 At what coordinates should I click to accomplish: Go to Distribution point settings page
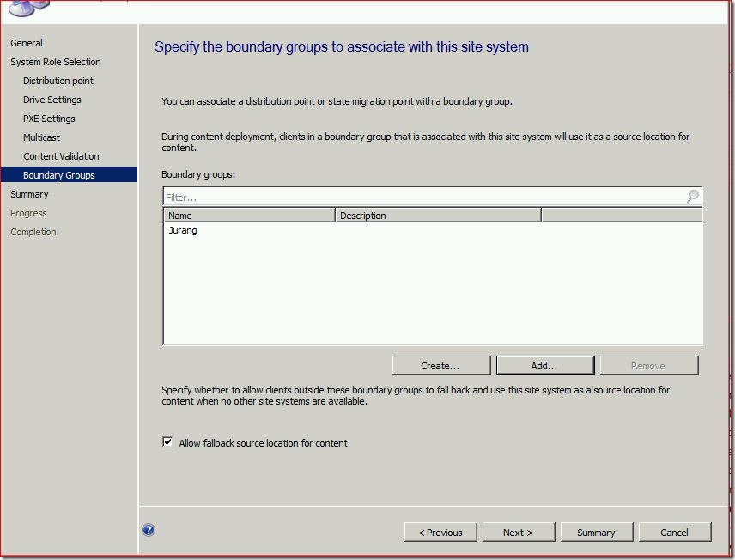pyautogui.click(x=58, y=81)
